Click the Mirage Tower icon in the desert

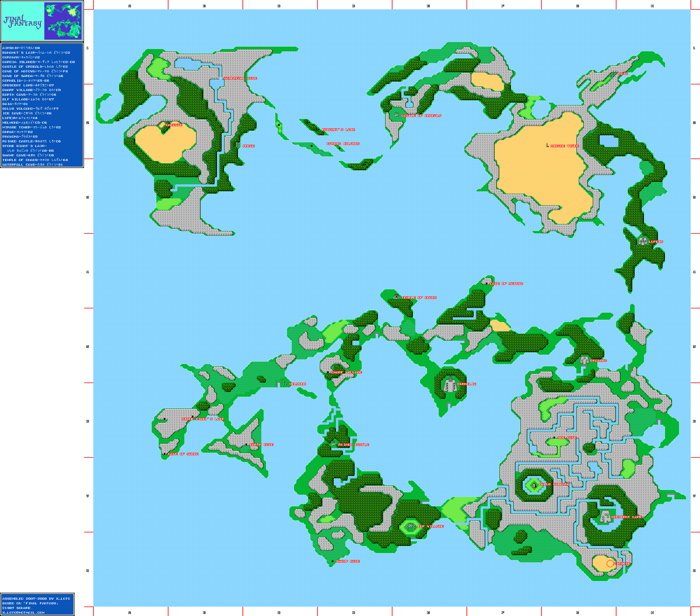point(547,145)
